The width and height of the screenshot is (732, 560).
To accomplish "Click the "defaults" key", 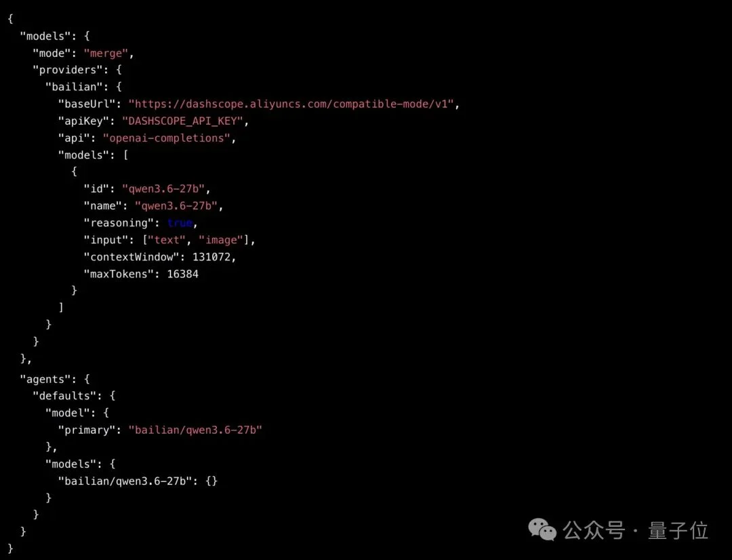I will (67, 396).
